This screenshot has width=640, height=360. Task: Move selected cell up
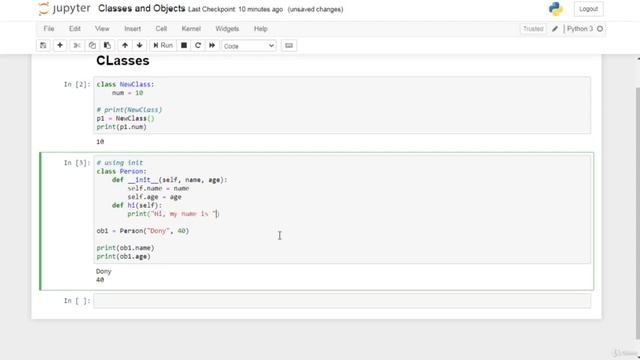(x=125, y=45)
